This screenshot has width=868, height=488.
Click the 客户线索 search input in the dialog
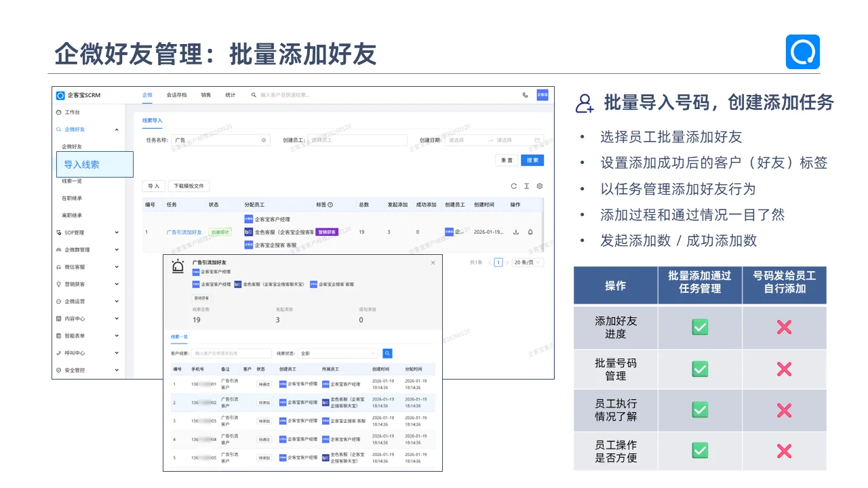[x=232, y=353]
